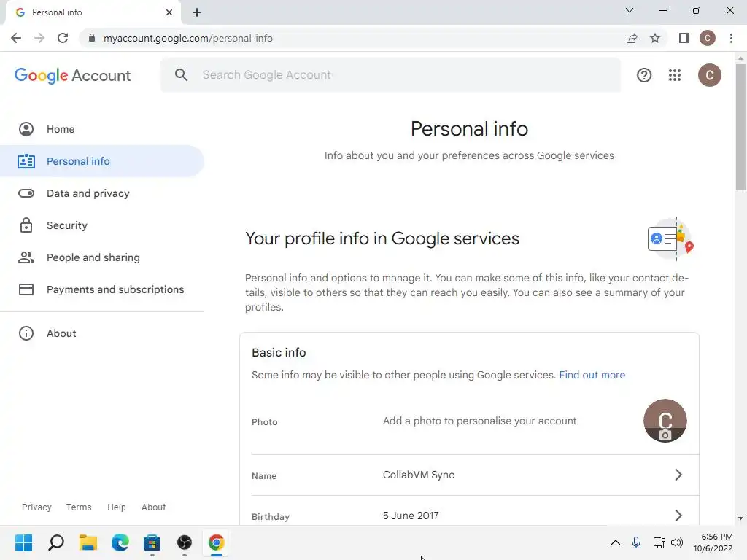
Task: Click Add a photo to personalise text
Action: (x=479, y=421)
